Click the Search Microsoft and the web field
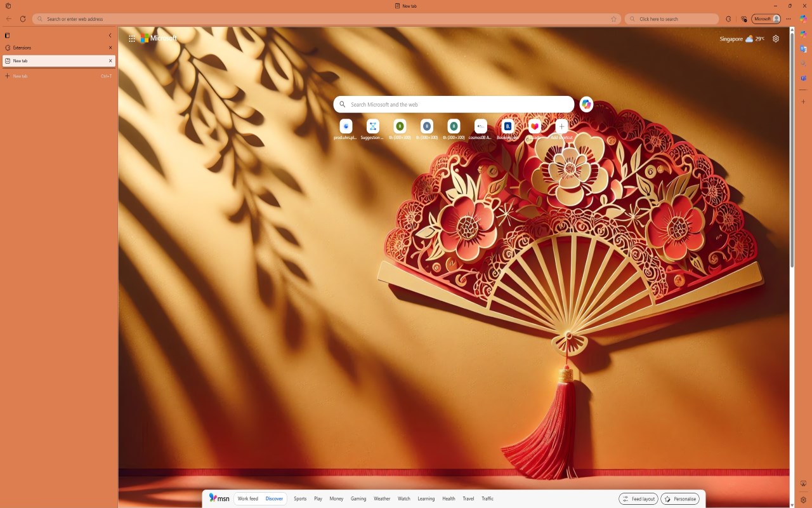The width and height of the screenshot is (812, 508). [x=454, y=104]
